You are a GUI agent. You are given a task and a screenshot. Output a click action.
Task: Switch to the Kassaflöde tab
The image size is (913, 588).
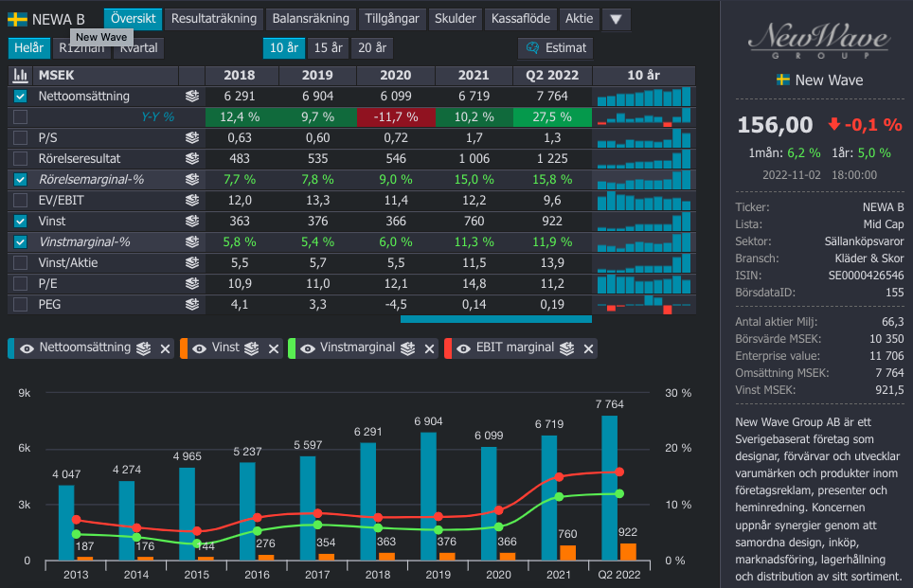(522, 19)
